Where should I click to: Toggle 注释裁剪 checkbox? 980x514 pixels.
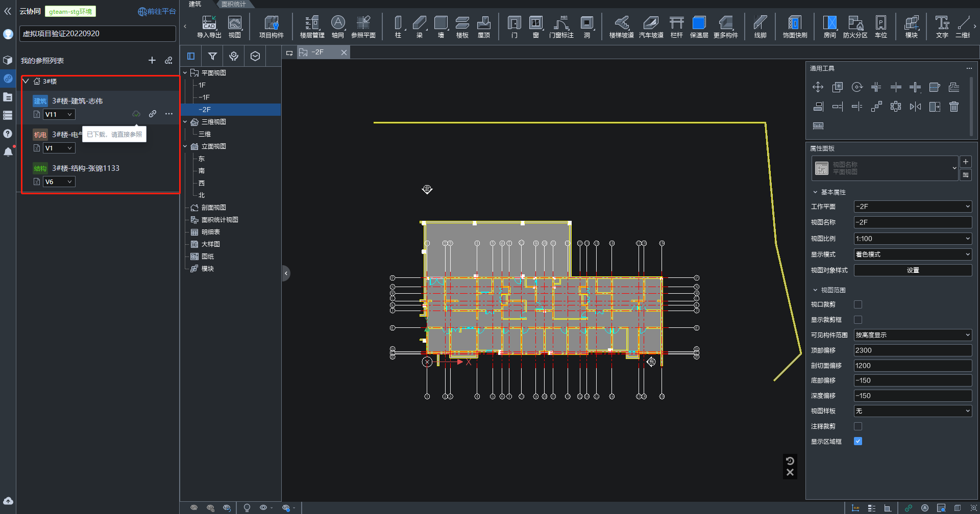pyautogui.click(x=858, y=426)
